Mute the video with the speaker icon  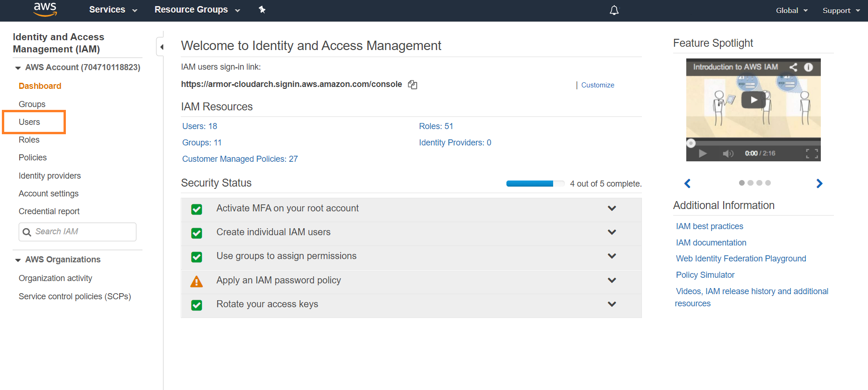(x=728, y=153)
